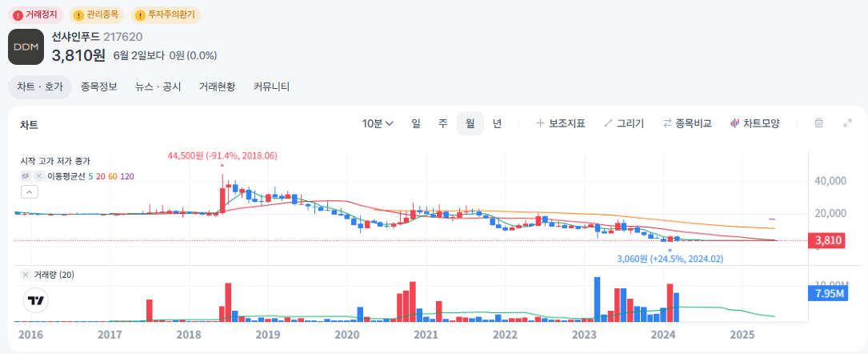Click the 종목비교 button label
Image resolution: width=868 pixels, height=354 pixels.
pos(694,123)
